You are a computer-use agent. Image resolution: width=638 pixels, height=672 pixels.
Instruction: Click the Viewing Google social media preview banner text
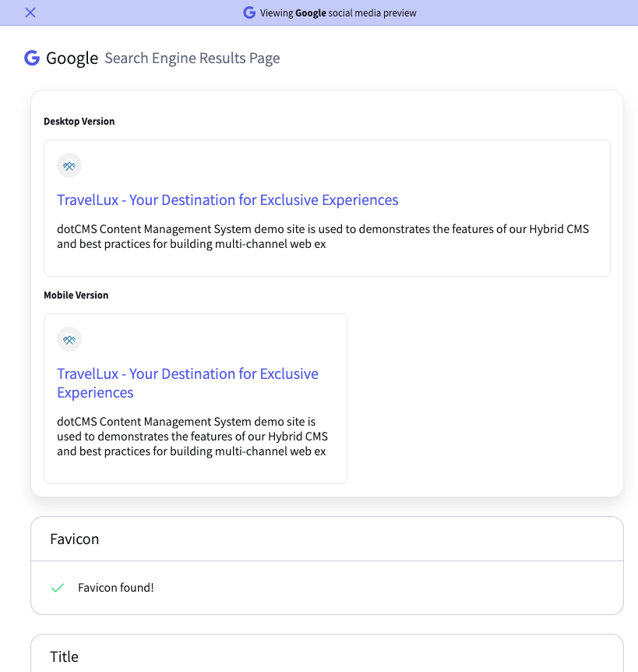(x=338, y=12)
